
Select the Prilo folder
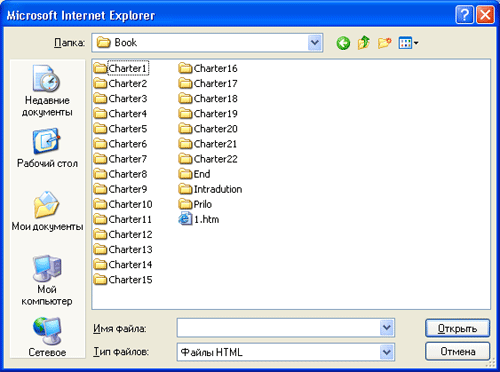195,204
